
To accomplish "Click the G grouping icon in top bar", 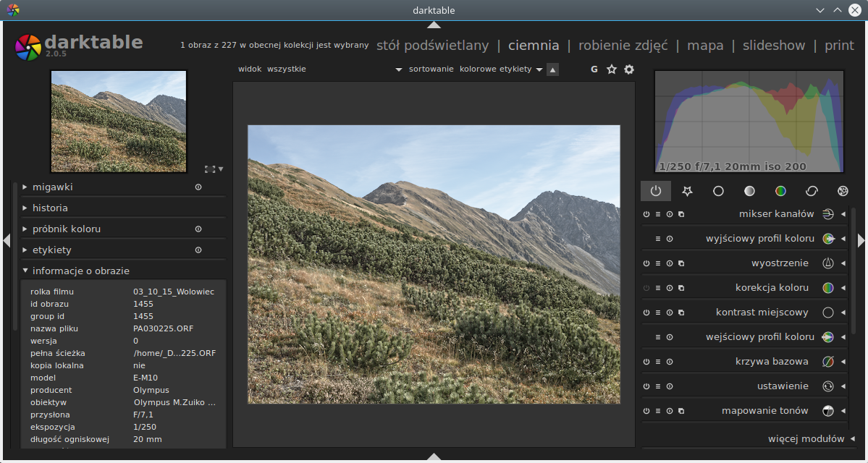I will [x=594, y=69].
